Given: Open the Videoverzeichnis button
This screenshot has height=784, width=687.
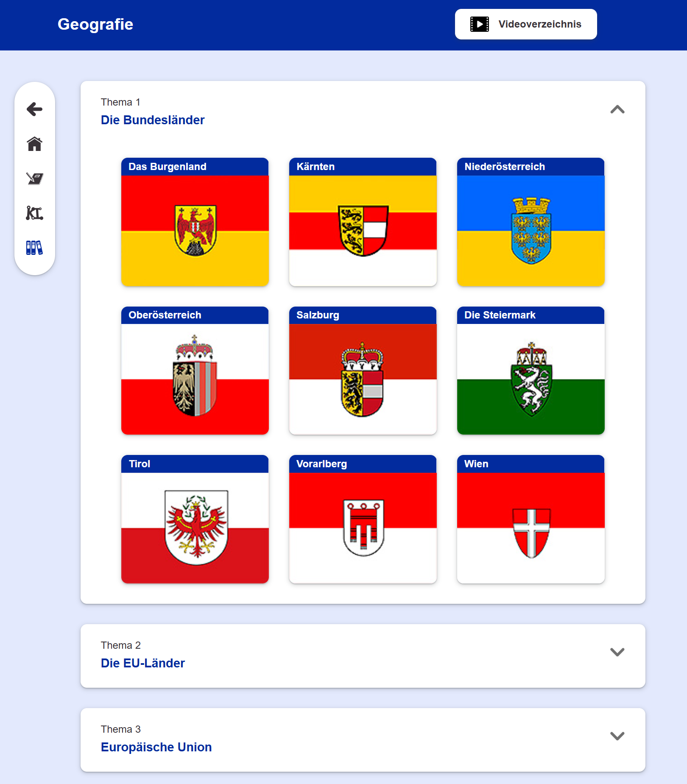Looking at the screenshot, I should pyautogui.click(x=526, y=24).
